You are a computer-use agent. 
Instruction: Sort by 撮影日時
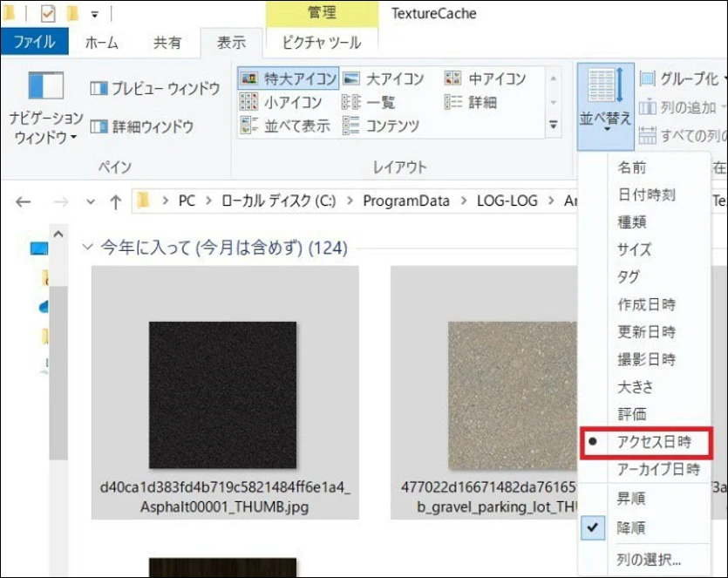click(645, 359)
